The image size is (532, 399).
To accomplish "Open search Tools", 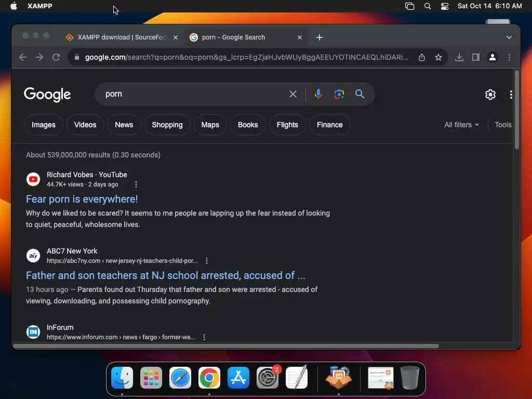I will coord(503,125).
